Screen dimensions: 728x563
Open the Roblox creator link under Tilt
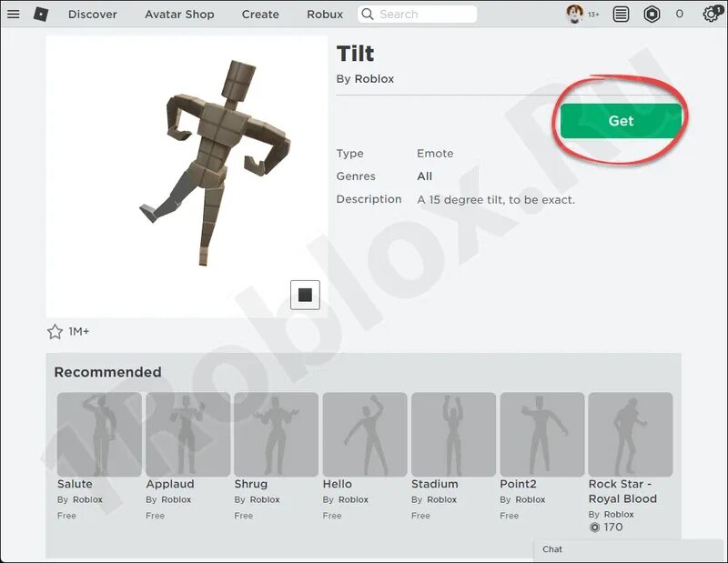374,79
